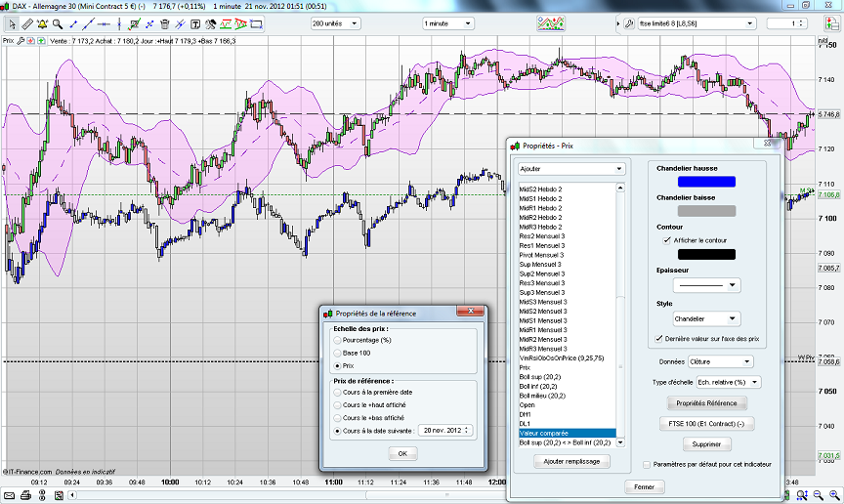Viewport: 844px width, 504px height.
Task: Open the Style Chandelier dropdown
Action: [706, 318]
